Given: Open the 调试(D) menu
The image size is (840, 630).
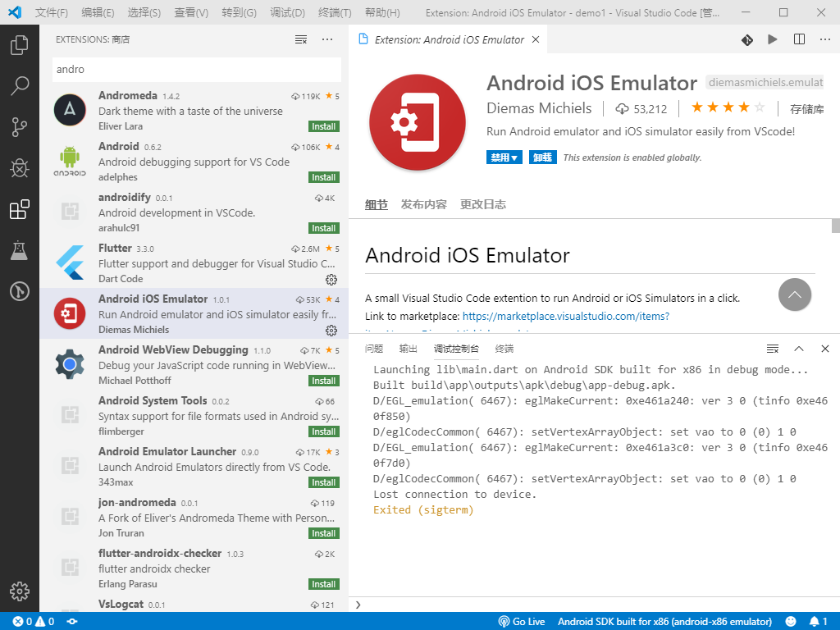Looking at the screenshot, I should tap(288, 13).
